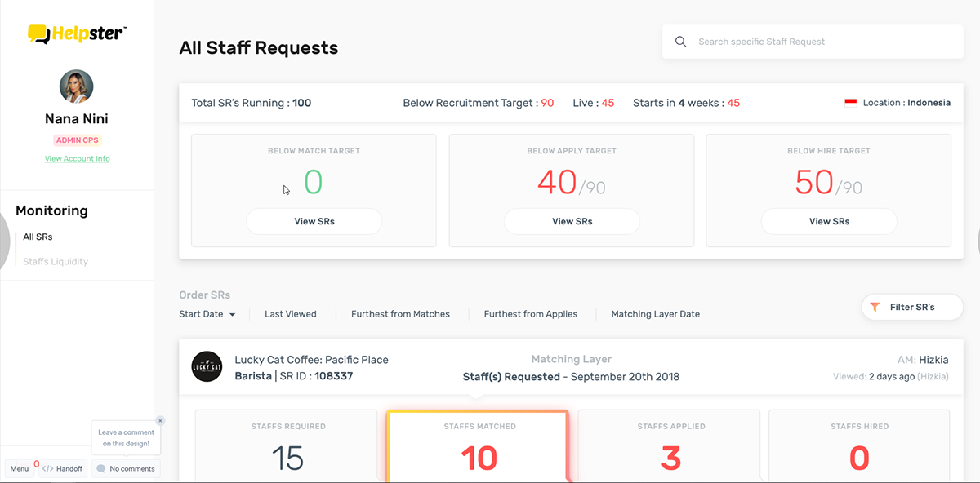Click the Monitoring section heading
Viewport: 980px width, 483px height.
click(51, 210)
